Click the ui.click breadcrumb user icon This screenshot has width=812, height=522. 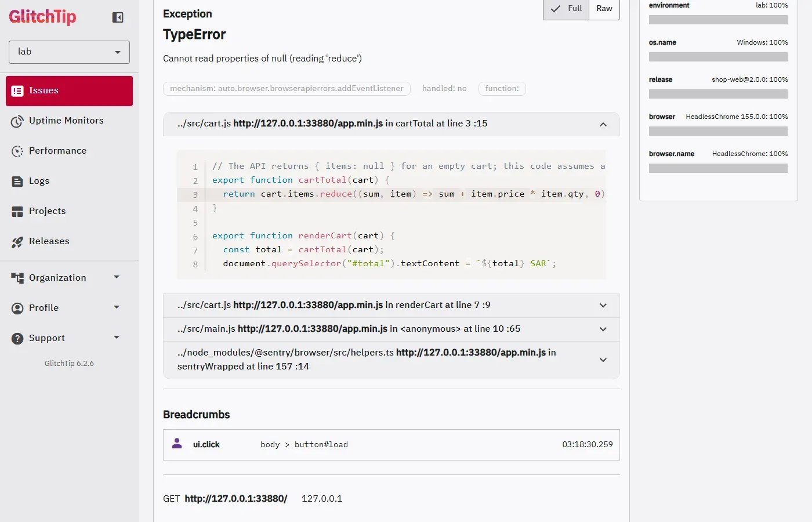tap(177, 444)
